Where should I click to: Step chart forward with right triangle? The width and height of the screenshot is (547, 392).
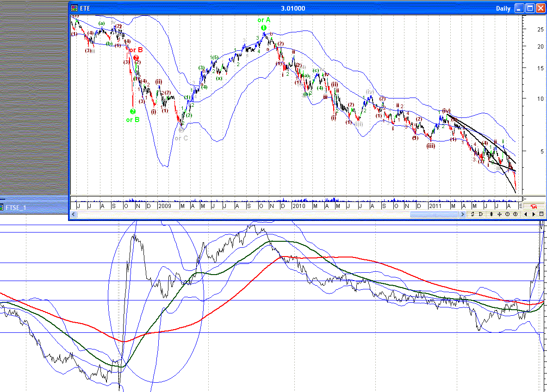[534, 214]
